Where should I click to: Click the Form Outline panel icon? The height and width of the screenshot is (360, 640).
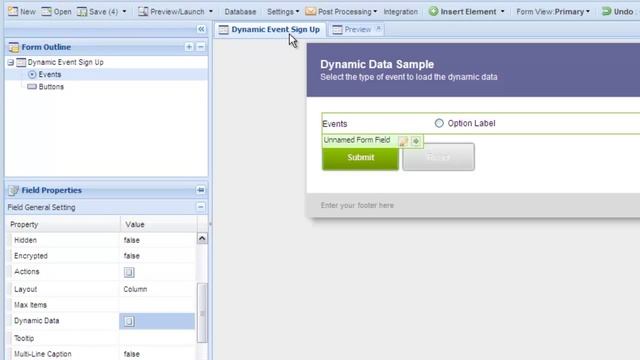pyautogui.click(x=13, y=47)
